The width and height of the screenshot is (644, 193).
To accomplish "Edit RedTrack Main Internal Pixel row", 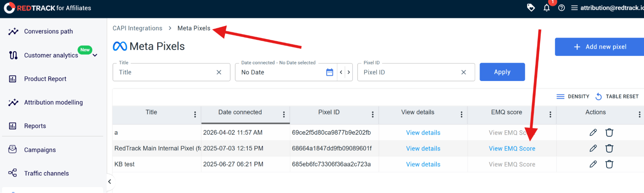I will [593, 148].
